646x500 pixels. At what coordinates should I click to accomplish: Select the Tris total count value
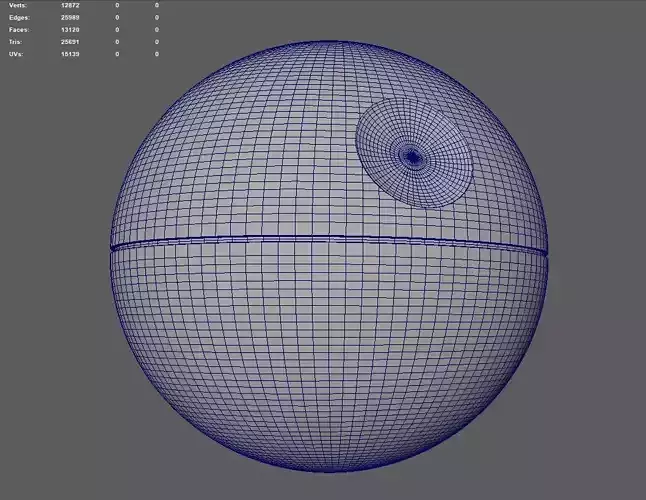(x=70, y=42)
